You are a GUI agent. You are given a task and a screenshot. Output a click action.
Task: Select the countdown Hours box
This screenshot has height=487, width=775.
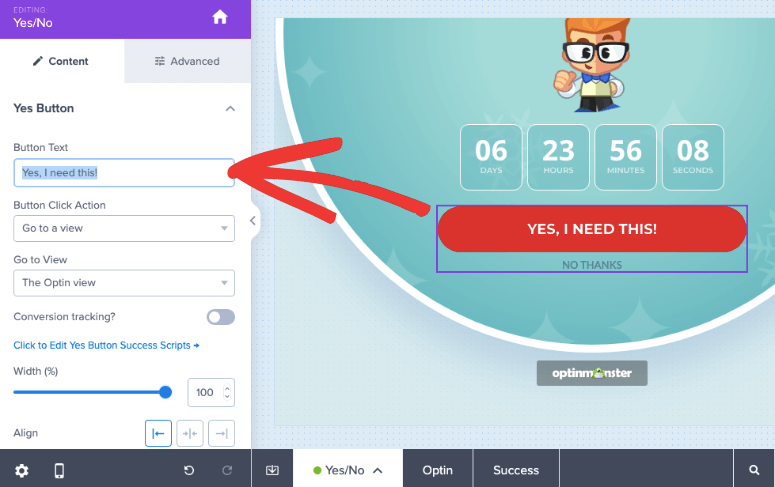tap(558, 157)
